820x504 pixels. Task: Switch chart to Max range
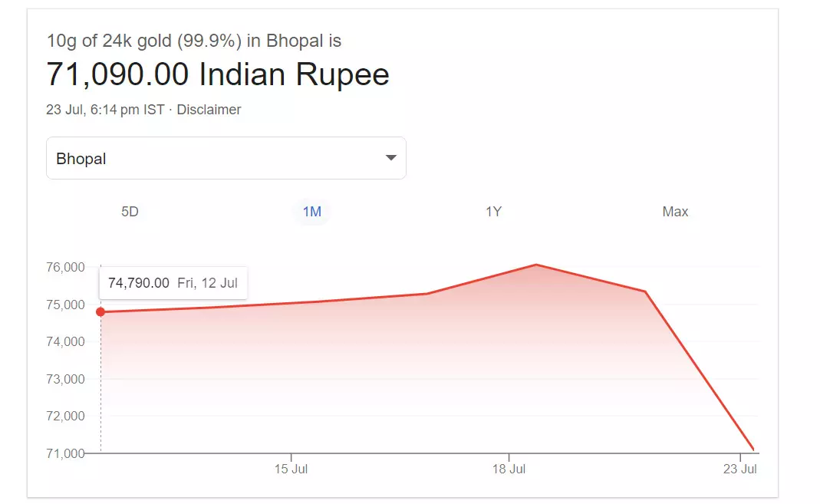point(675,212)
